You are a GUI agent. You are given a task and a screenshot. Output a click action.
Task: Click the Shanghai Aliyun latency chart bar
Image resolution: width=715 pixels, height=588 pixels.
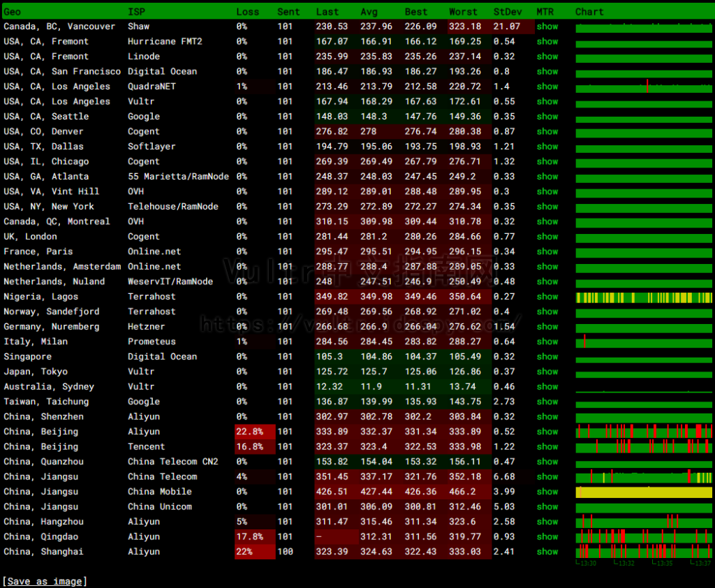tap(644, 551)
